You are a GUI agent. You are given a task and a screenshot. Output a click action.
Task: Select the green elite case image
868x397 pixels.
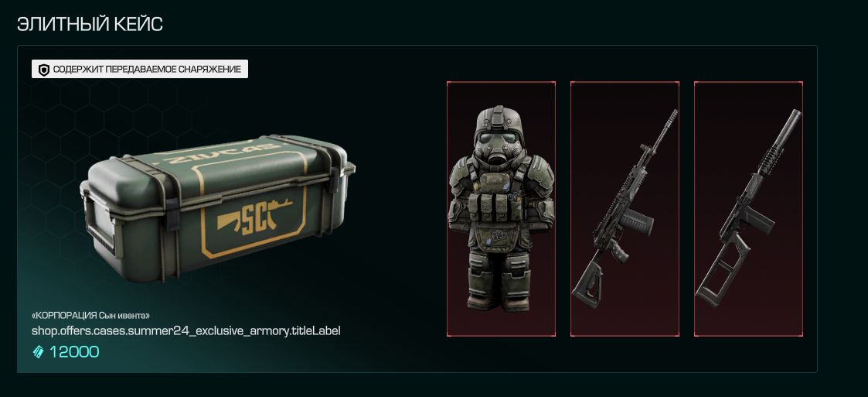click(x=217, y=208)
